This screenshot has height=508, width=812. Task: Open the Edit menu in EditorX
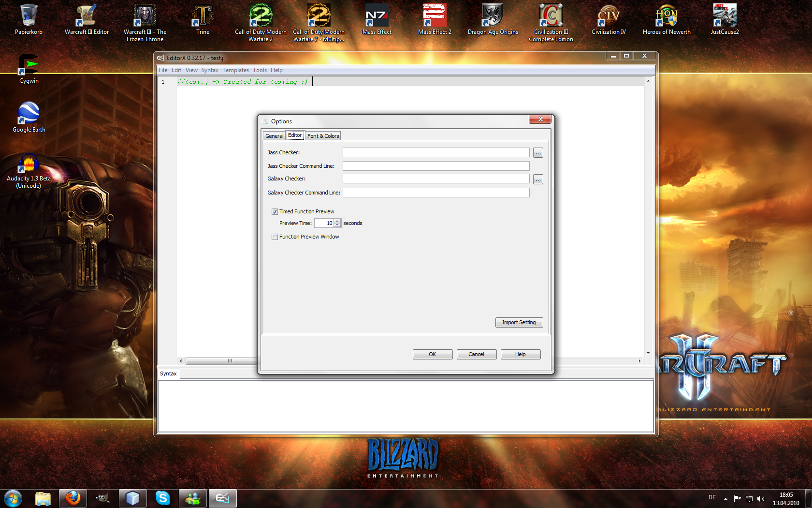pos(176,70)
